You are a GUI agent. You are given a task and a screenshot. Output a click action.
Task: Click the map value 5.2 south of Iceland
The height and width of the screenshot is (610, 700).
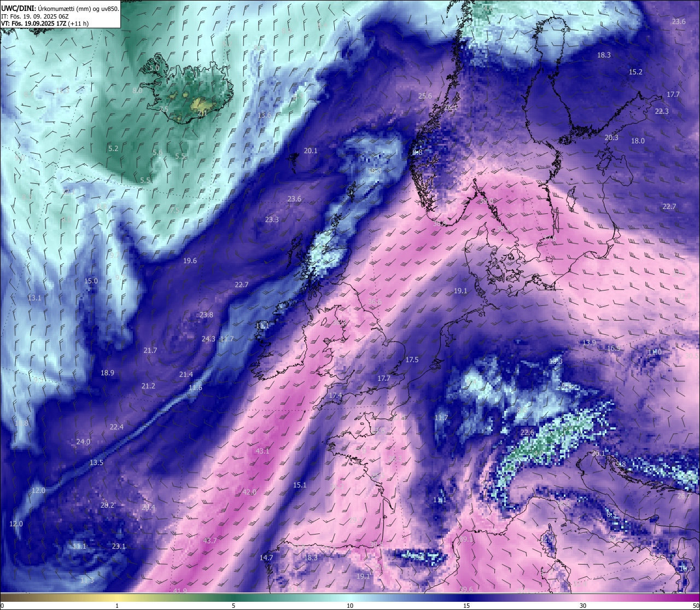(x=113, y=149)
